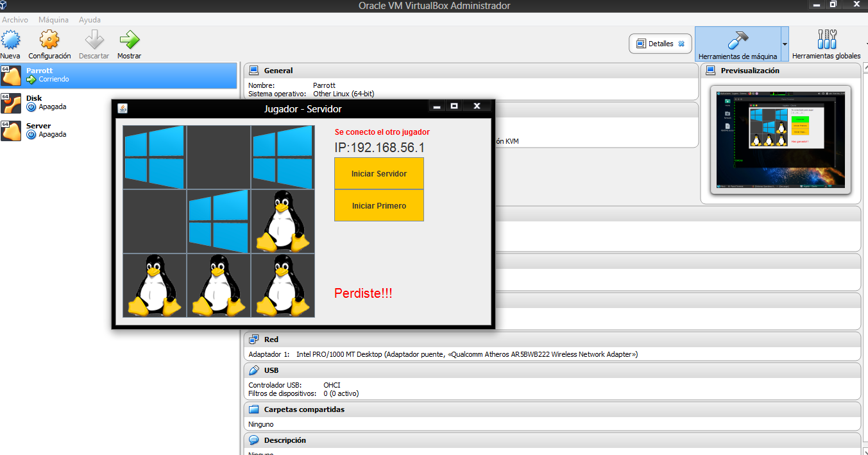Open dropdown arrow next to Herramientas de máquina

(785, 44)
